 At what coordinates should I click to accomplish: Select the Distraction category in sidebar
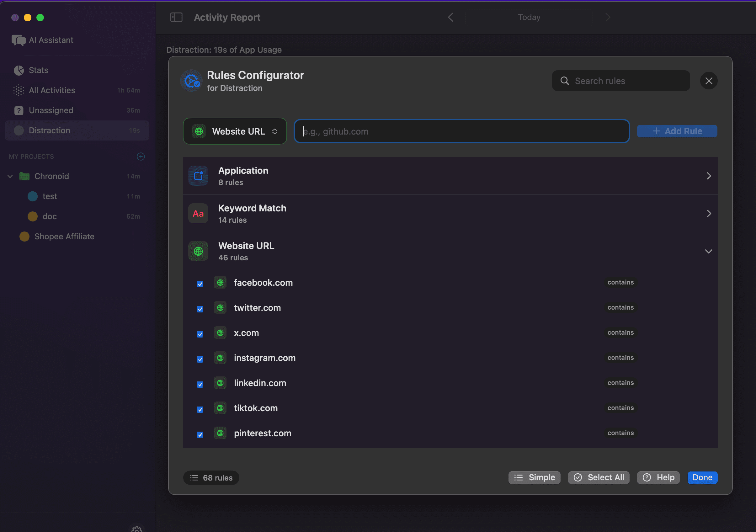click(49, 130)
